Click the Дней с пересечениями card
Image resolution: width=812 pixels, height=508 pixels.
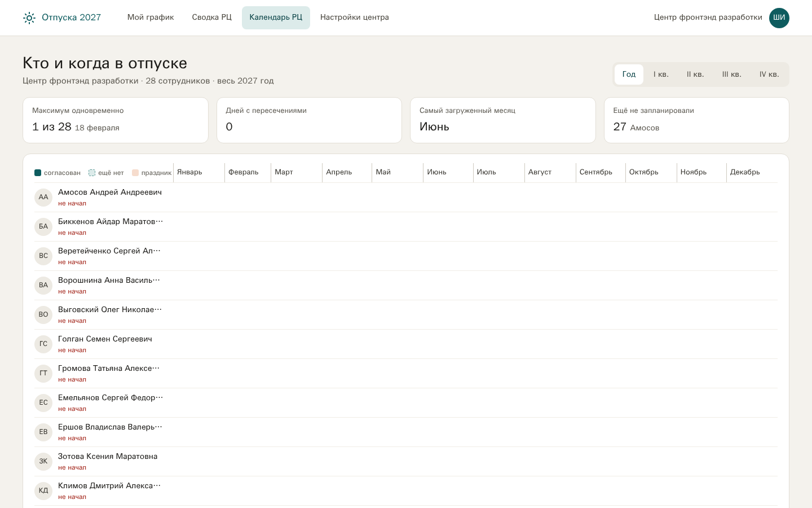tap(309, 120)
